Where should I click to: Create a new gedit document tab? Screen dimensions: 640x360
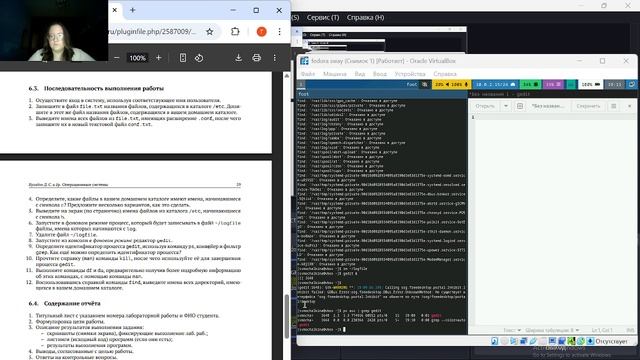pos(520,106)
